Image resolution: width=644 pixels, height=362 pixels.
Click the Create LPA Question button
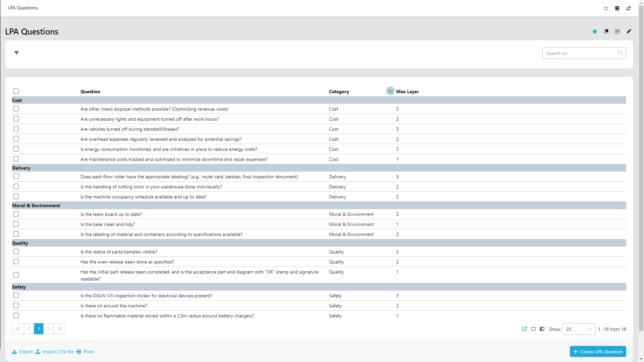click(598, 351)
